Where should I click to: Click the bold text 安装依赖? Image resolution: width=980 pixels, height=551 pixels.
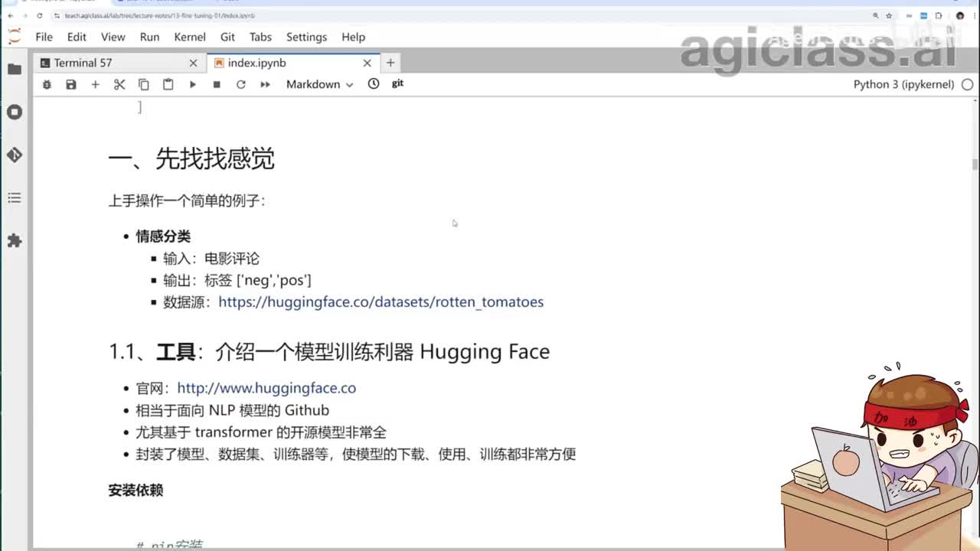tap(136, 491)
